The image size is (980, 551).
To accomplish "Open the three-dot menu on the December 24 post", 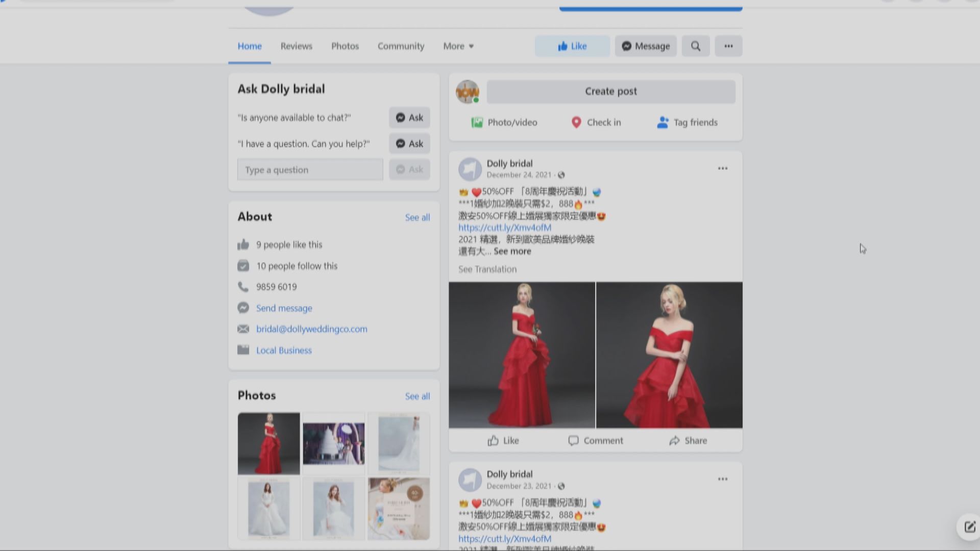I will point(722,168).
